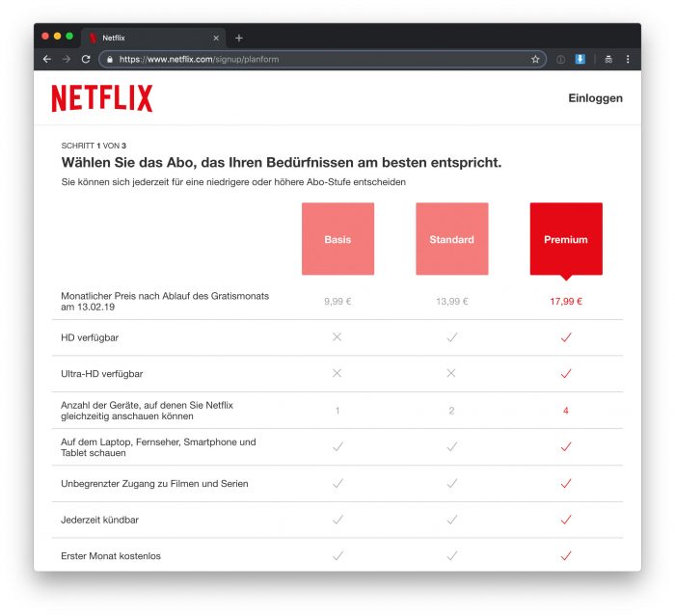This screenshot has height=616, width=675.
Task: Click the Wählen Sie das Abo heading
Action: (x=282, y=163)
